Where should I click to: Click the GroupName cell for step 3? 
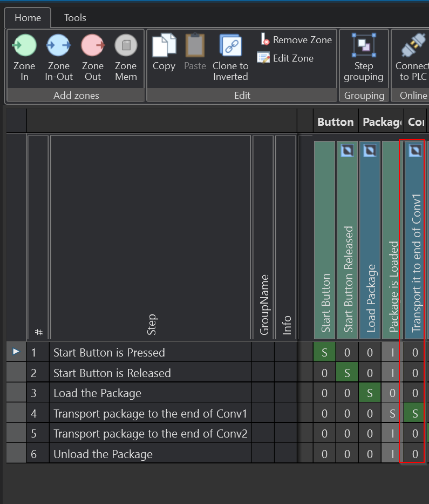263,393
